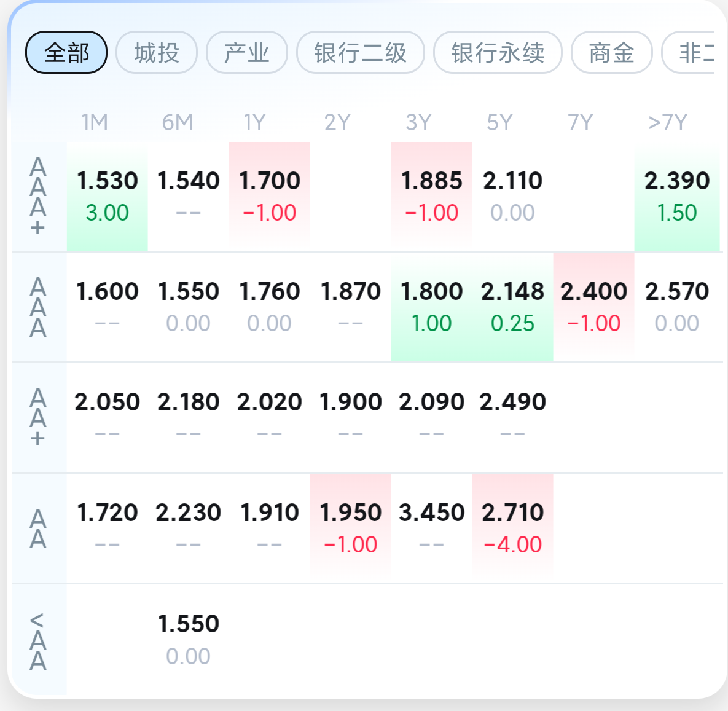Click the AAA 5Y yield 2.148
The height and width of the screenshot is (711, 728).
click(512, 307)
